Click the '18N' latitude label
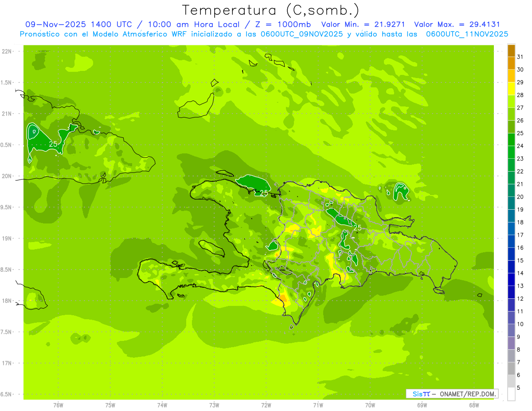 coord(8,301)
